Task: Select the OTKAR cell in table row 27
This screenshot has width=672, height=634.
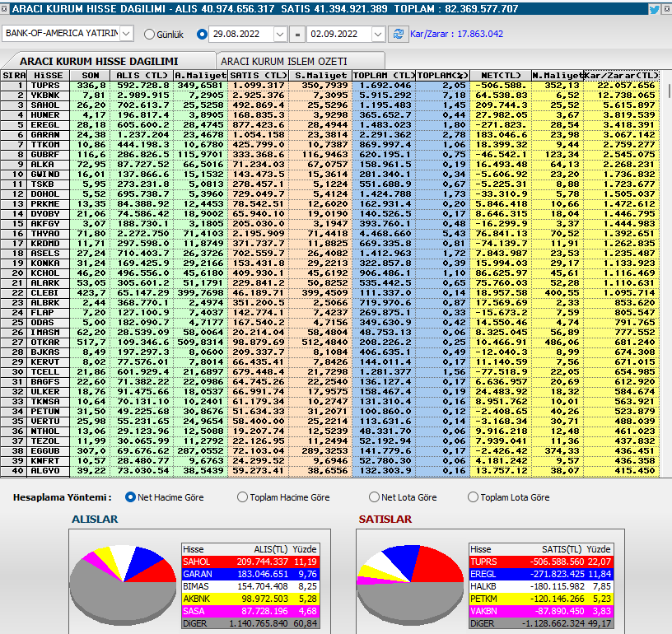Action: pos(49,343)
